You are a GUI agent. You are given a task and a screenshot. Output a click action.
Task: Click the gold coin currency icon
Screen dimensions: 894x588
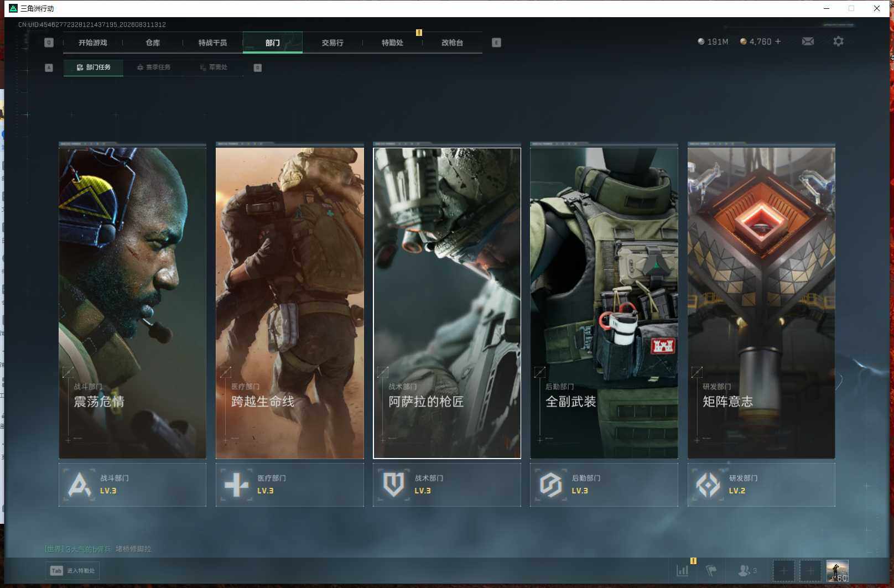point(743,41)
